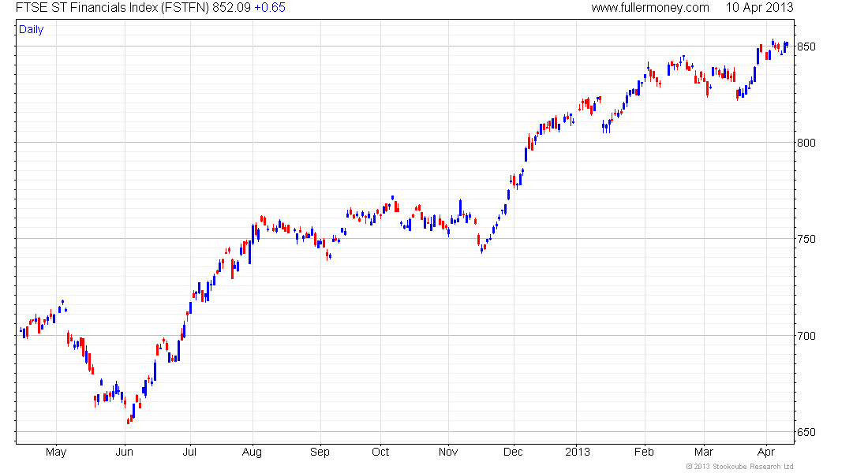Click the +0.65 change value

click(x=270, y=8)
